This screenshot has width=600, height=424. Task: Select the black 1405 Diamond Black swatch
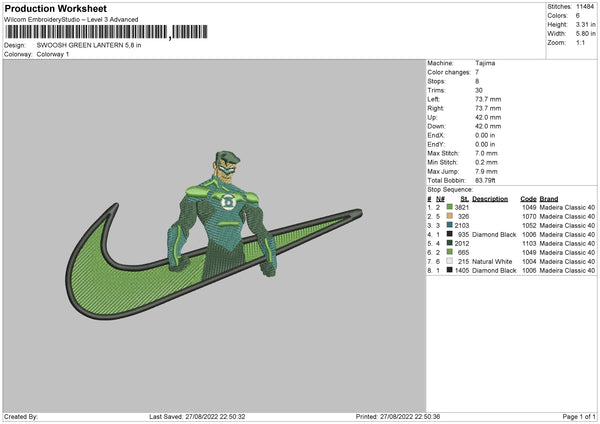(449, 270)
